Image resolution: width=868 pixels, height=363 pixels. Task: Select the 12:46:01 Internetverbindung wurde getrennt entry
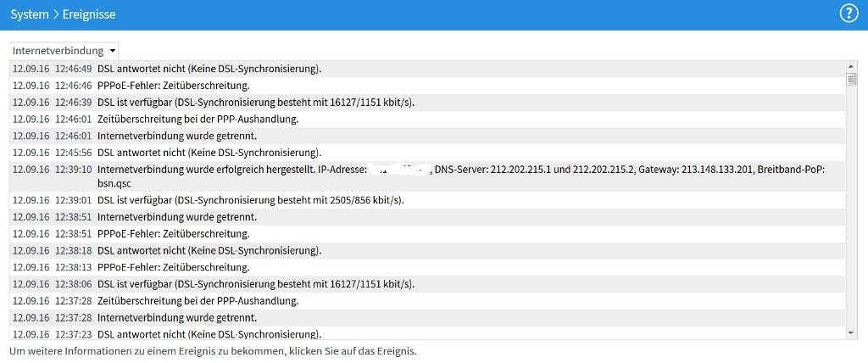pyautogui.click(x=188, y=136)
